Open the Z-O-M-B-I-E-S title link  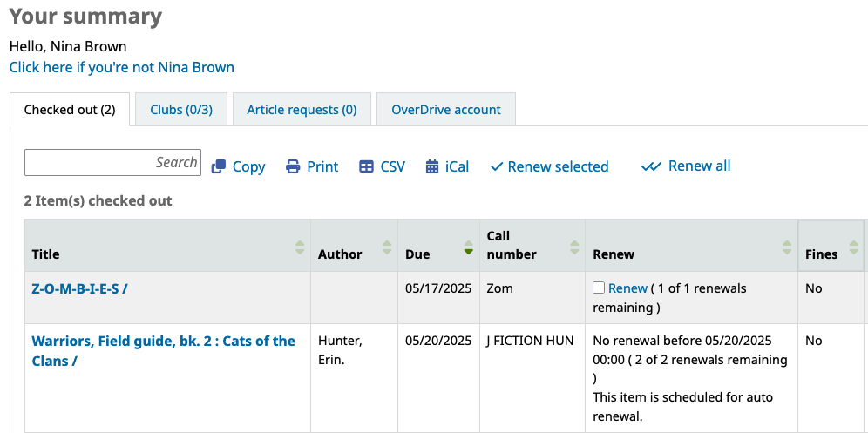pyautogui.click(x=80, y=288)
